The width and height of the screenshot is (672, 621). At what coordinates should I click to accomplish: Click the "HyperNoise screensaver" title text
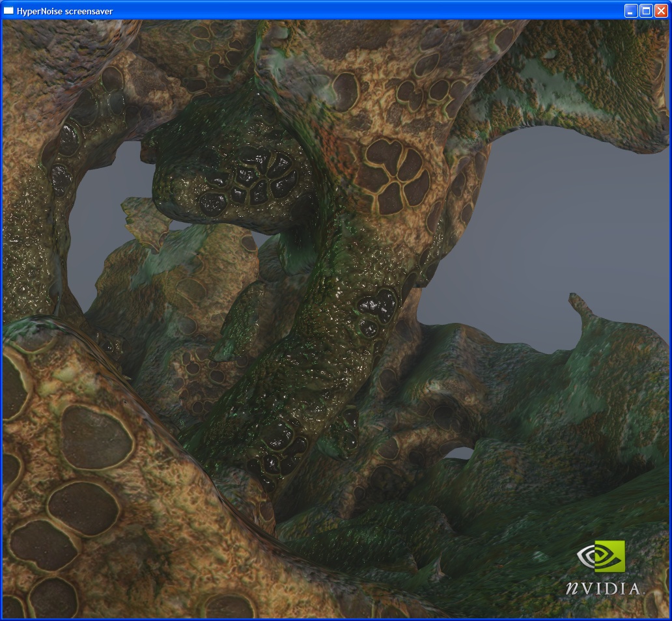pos(64,11)
